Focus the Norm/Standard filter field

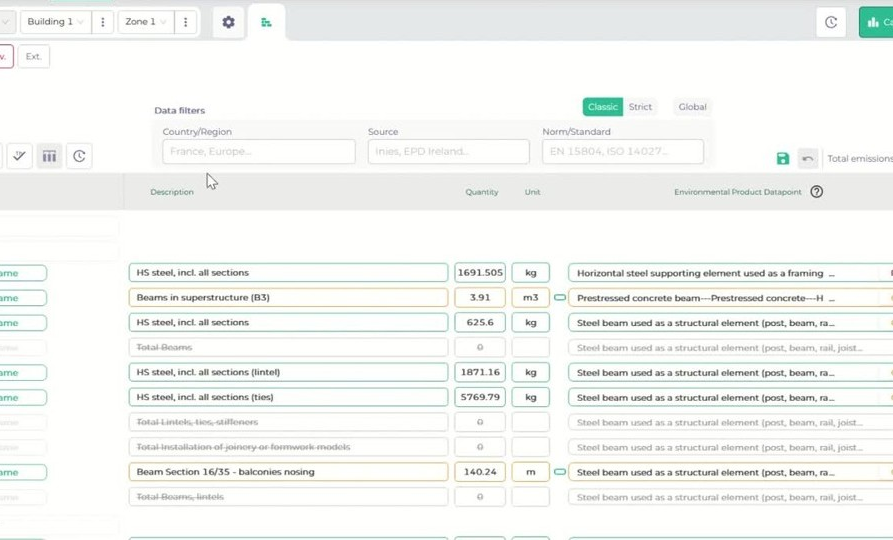pyautogui.click(x=622, y=152)
